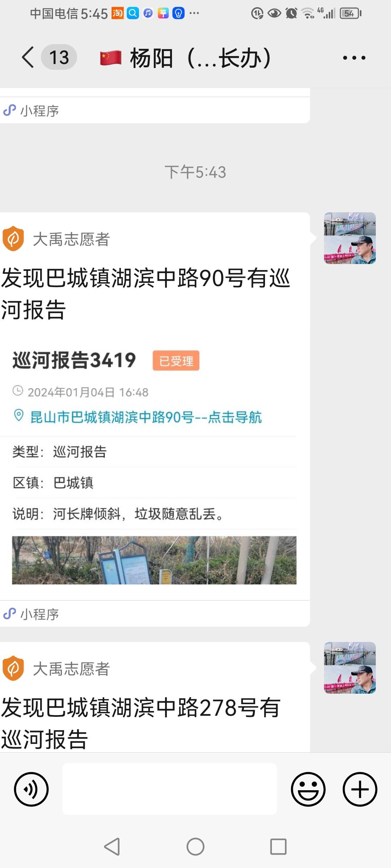Tap sender avatar beside 278号 report
Image resolution: width=391 pixels, height=868 pixels.
[350, 668]
